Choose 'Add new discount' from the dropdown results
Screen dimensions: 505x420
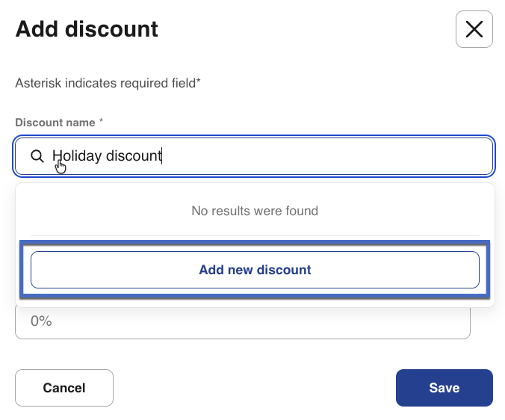pyautogui.click(x=255, y=270)
